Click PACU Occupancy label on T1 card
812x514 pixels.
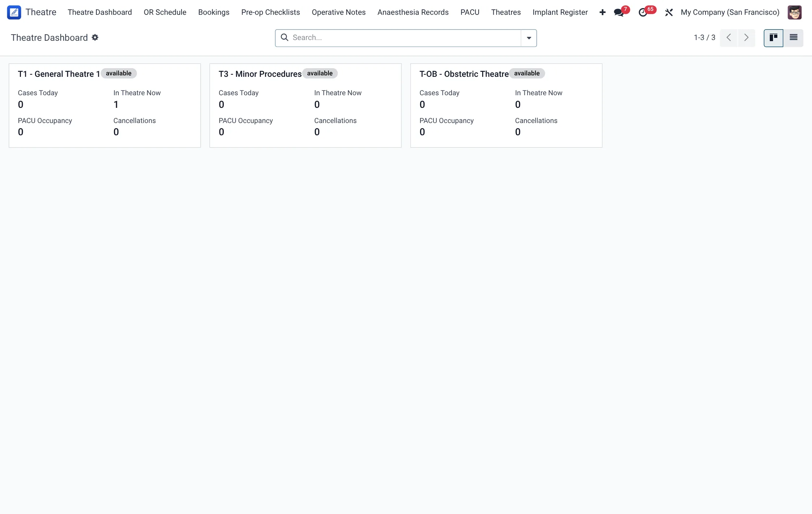click(x=45, y=120)
